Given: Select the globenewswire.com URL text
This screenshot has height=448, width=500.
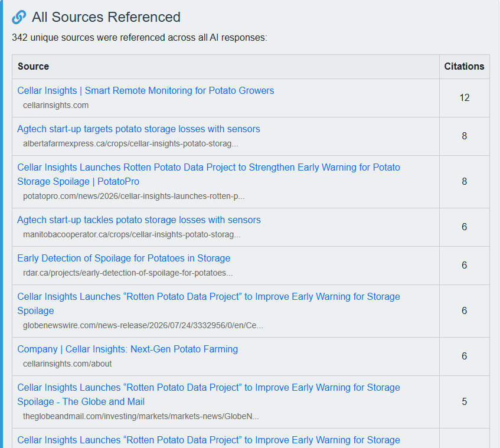Looking at the screenshot, I should (x=143, y=325).
